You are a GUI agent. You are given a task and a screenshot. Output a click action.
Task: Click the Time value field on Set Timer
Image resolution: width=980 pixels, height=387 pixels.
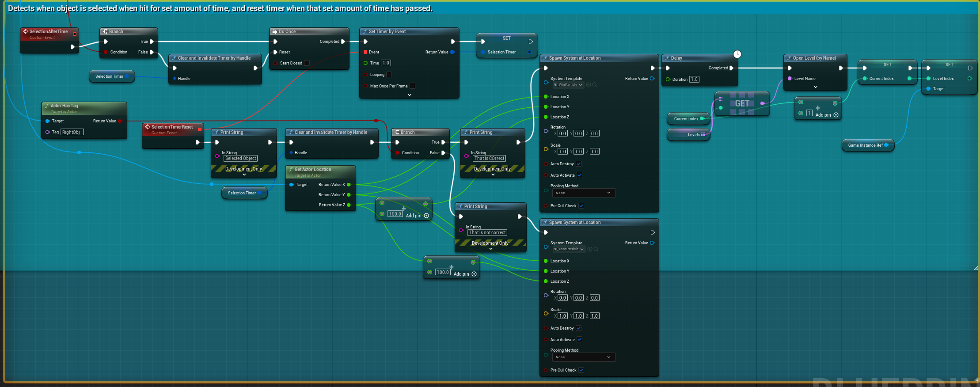(x=386, y=63)
